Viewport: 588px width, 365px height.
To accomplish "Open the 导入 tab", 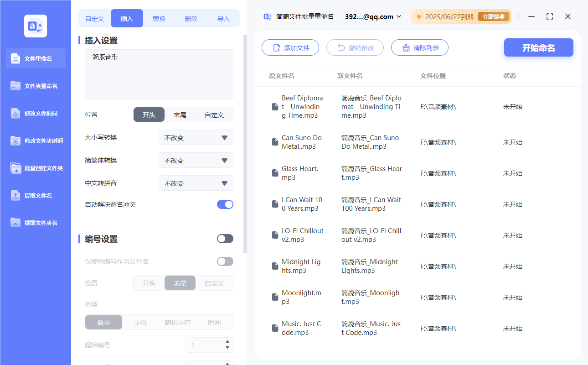I will [224, 18].
